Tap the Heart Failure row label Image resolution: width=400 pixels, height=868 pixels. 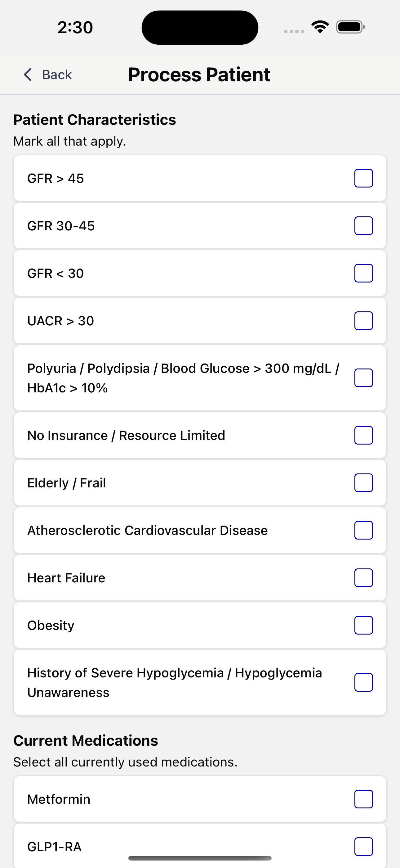66,578
